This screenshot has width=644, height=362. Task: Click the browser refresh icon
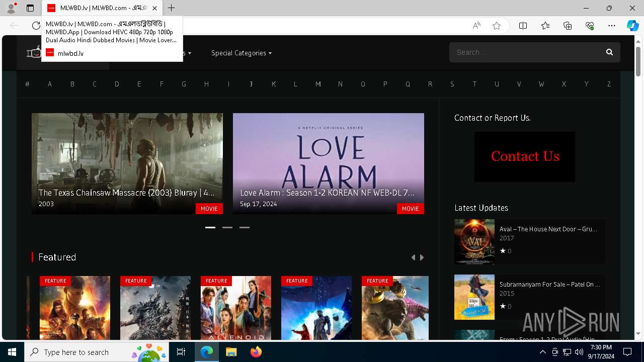(36, 26)
